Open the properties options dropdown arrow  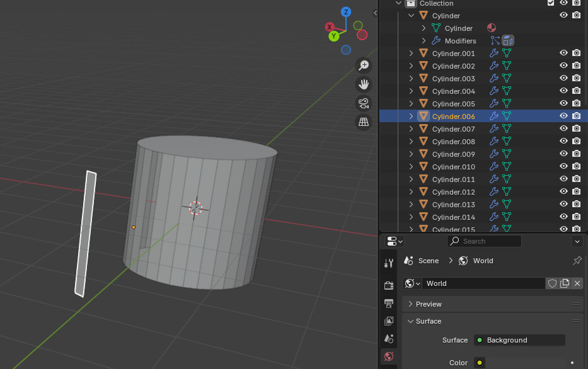tap(577, 241)
